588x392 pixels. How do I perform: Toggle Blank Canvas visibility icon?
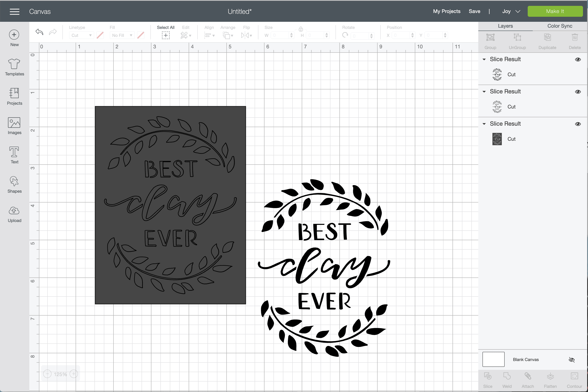tap(571, 360)
